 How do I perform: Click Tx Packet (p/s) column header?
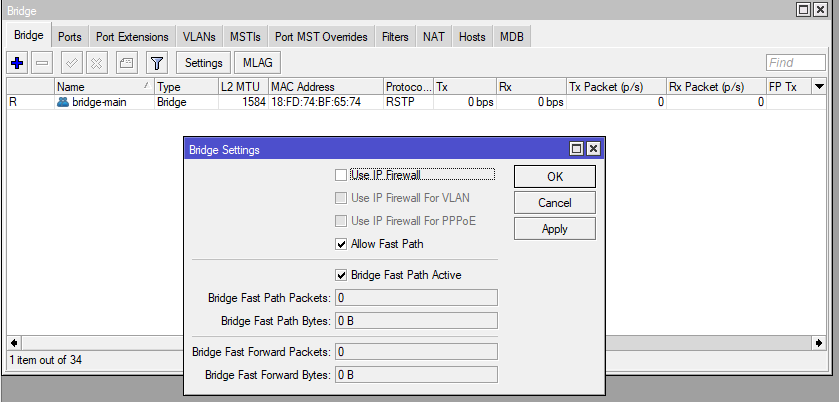pyautogui.click(x=616, y=87)
